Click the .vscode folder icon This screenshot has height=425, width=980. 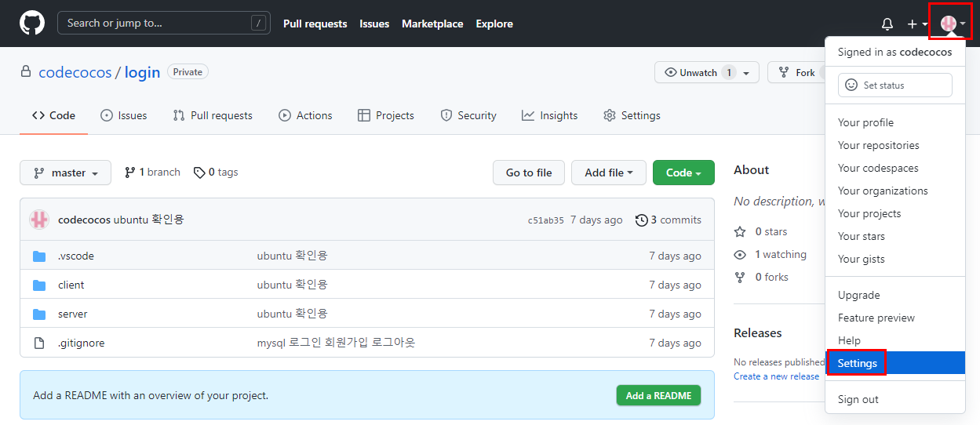pos(39,256)
